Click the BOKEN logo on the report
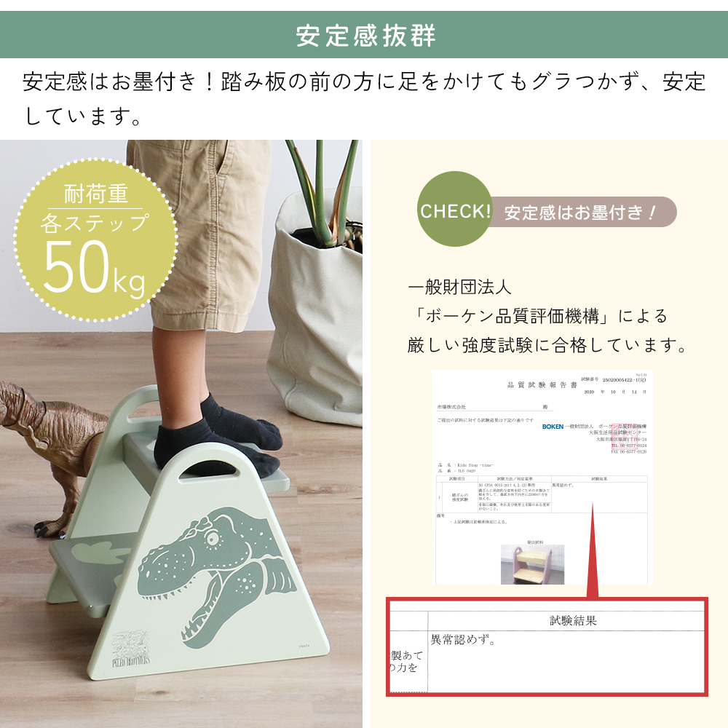 553,426
